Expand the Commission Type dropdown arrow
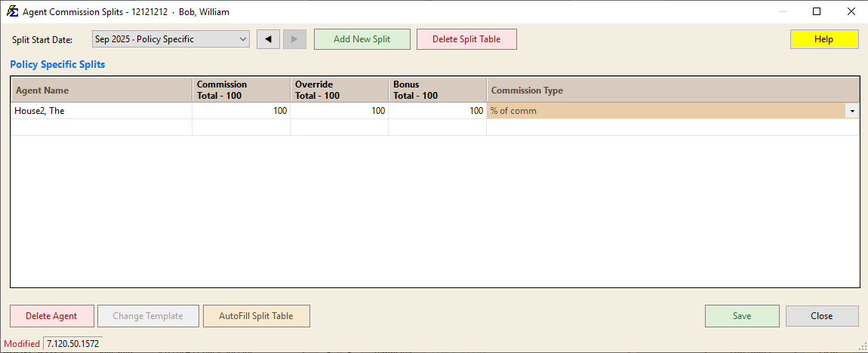The width and height of the screenshot is (868, 353). click(x=852, y=111)
